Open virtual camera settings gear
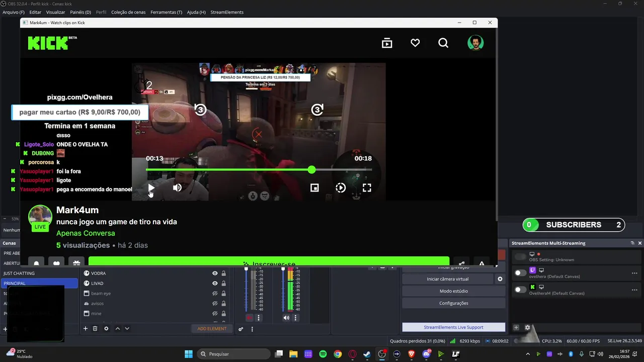 pos(500,279)
